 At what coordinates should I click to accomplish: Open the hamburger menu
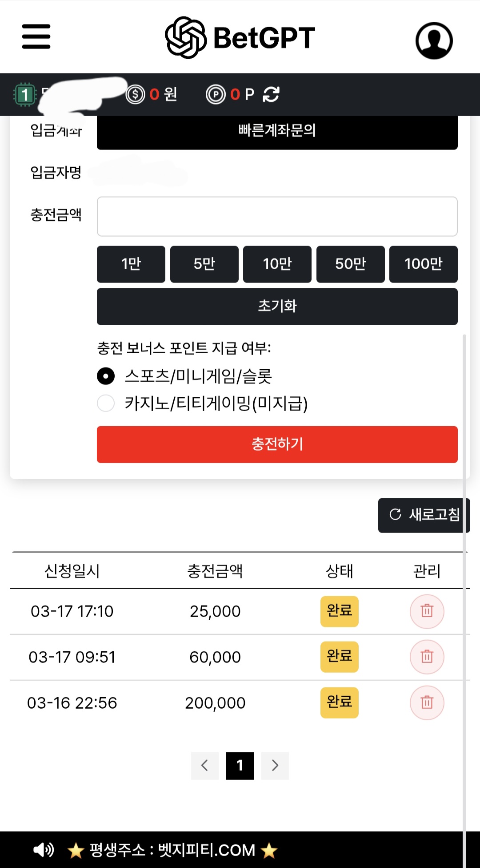point(36,36)
